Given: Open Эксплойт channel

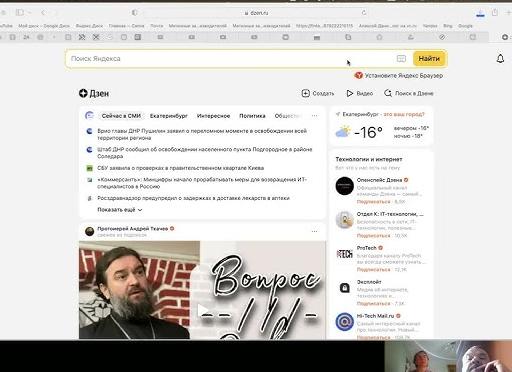Looking at the screenshot, I should click(x=369, y=282).
